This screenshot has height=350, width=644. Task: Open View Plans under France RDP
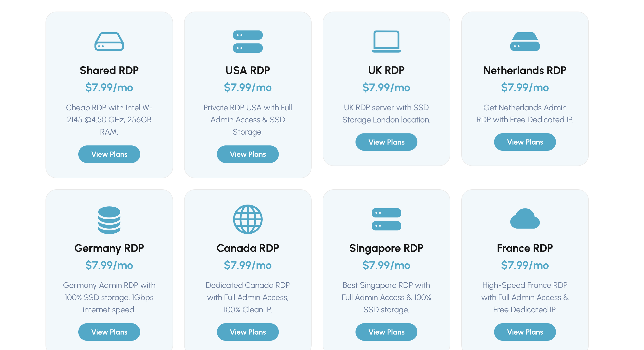(x=525, y=332)
